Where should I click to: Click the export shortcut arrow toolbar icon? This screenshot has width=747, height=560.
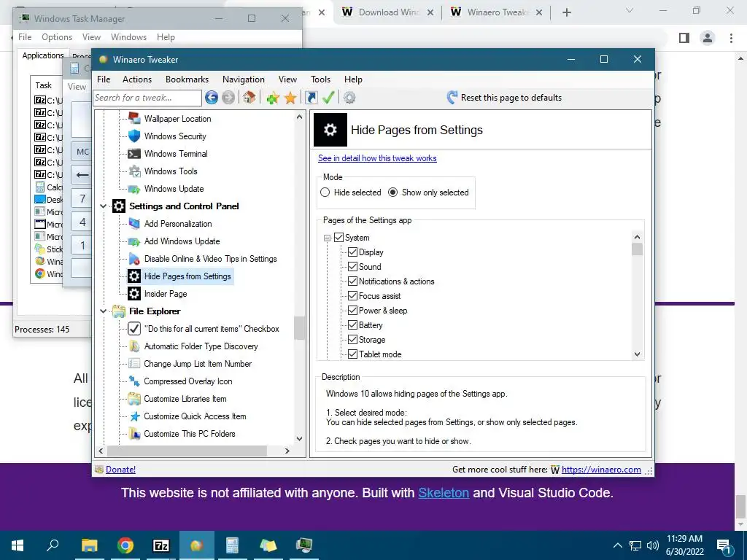311,98
